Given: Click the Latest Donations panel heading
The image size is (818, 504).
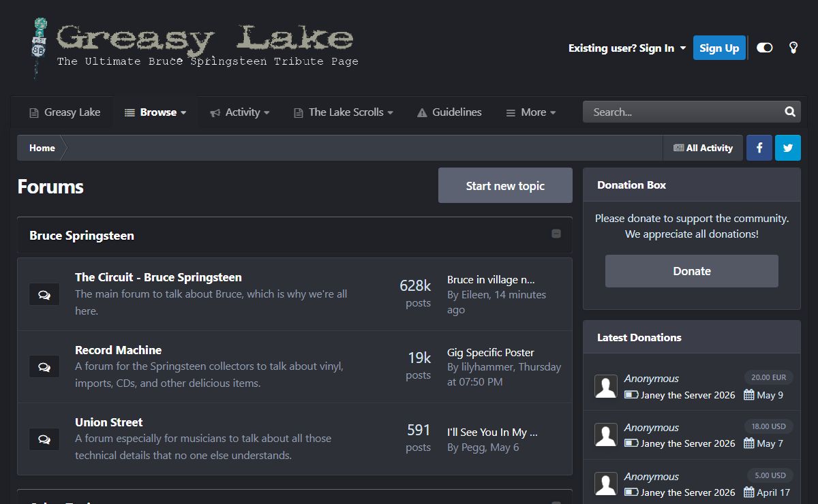Looking at the screenshot, I should (x=639, y=337).
